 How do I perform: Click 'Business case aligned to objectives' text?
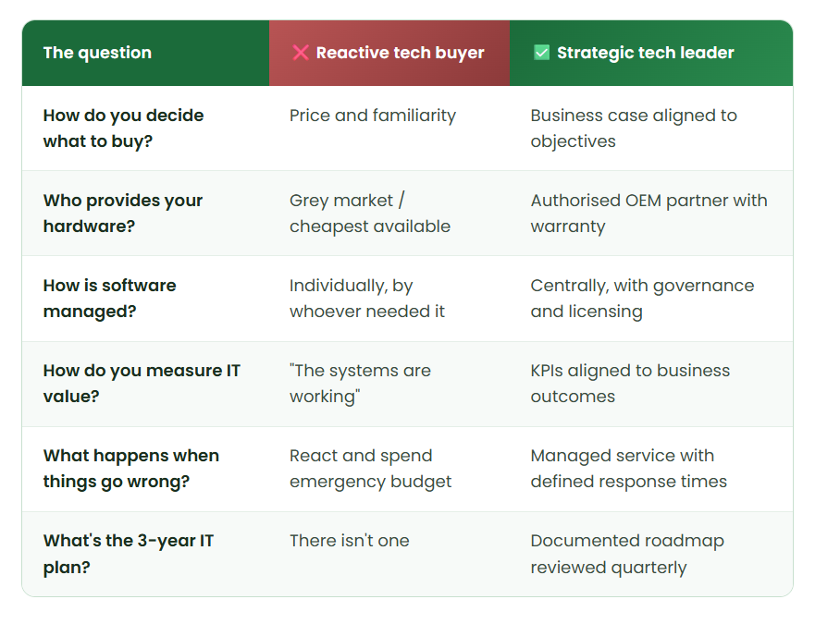(634, 128)
